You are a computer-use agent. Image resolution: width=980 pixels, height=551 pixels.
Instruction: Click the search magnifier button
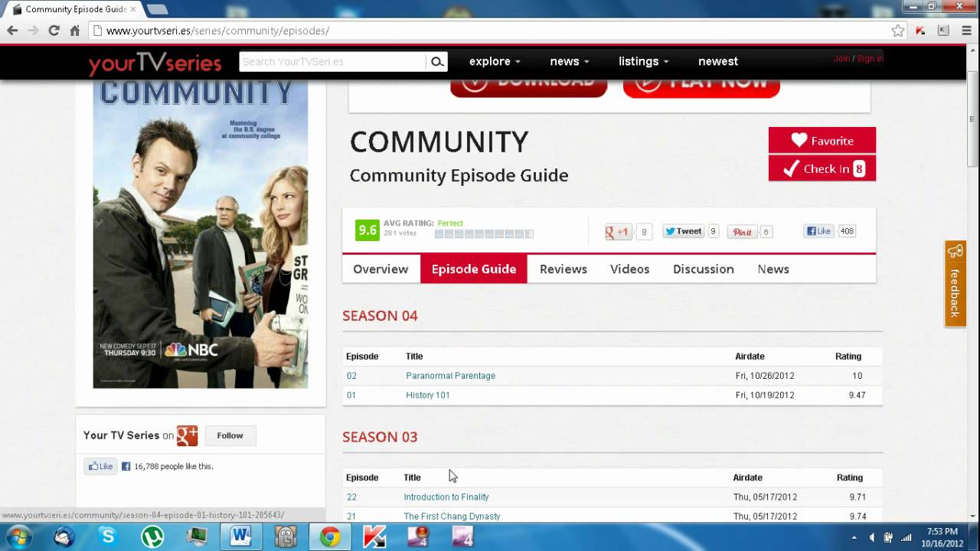tap(436, 62)
